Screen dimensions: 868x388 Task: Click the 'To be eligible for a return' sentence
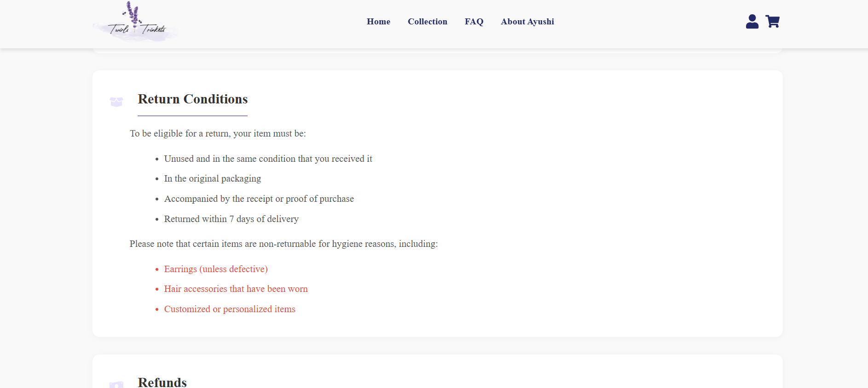[x=218, y=133]
